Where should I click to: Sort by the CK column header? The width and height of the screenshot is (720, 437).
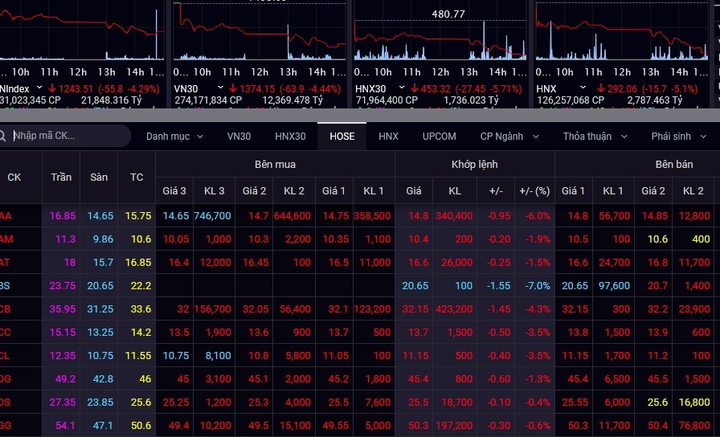click(14, 177)
